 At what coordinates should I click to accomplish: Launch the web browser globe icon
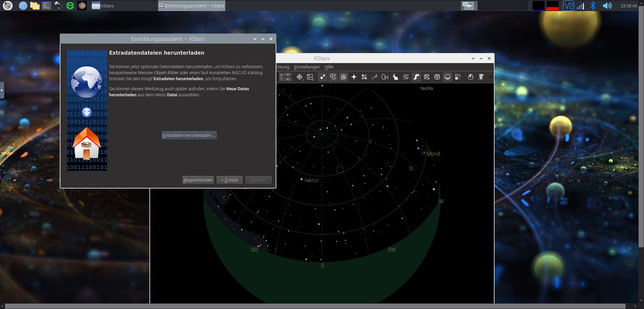[23, 5]
